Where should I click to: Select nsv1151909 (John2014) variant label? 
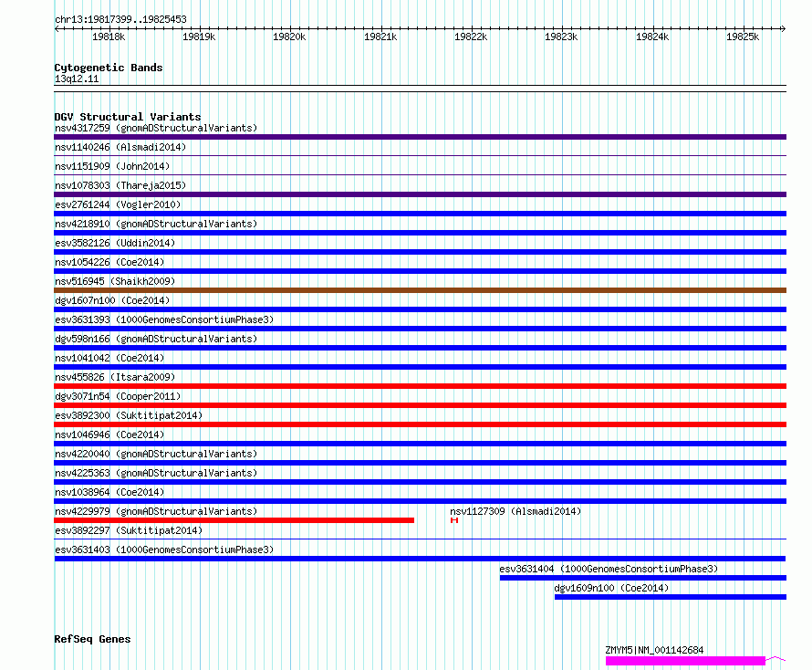[x=112, y=166]
